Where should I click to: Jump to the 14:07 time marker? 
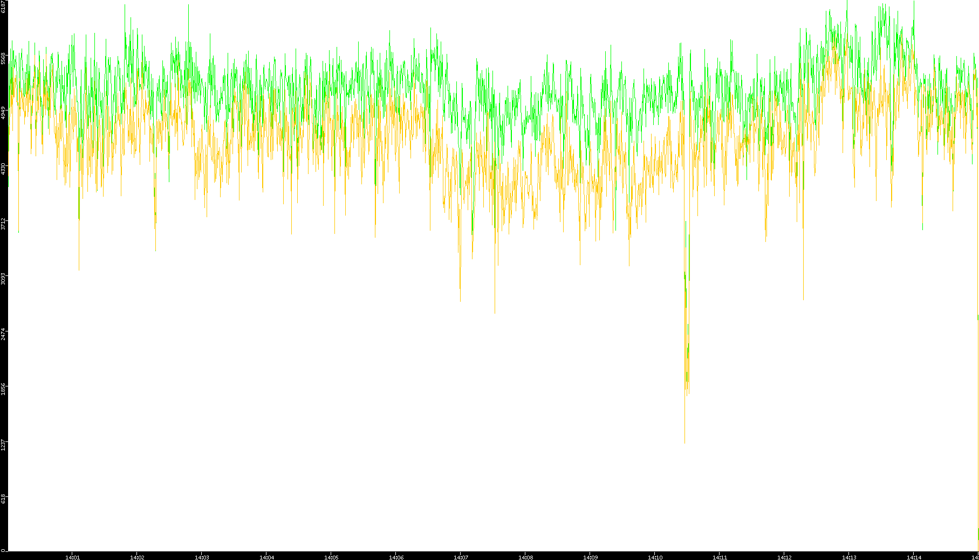coord(461,557)
